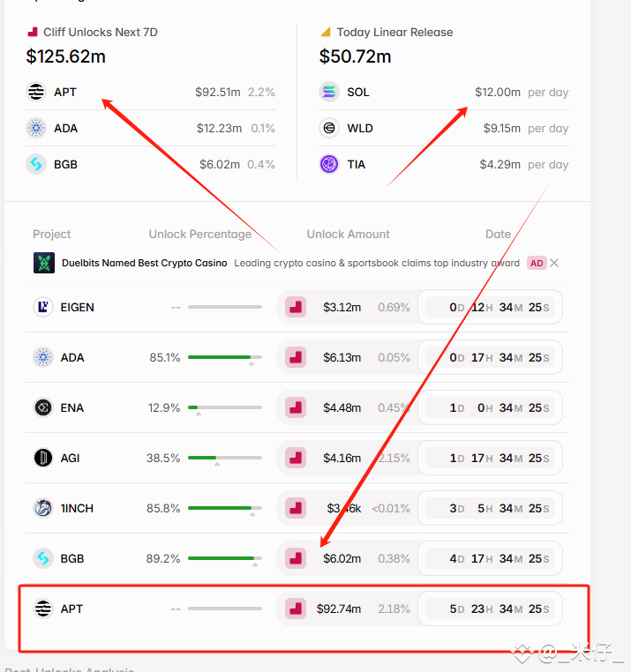Image resolution: width=631 pixels, height=672 pixels.
Task: Click the ENA project icon
Action: 43,407
